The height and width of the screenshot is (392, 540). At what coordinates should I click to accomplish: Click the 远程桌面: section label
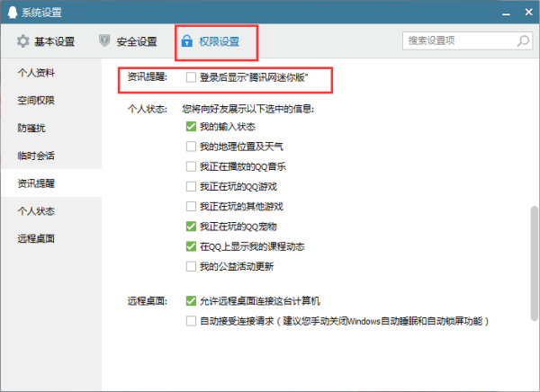(147, 301)
